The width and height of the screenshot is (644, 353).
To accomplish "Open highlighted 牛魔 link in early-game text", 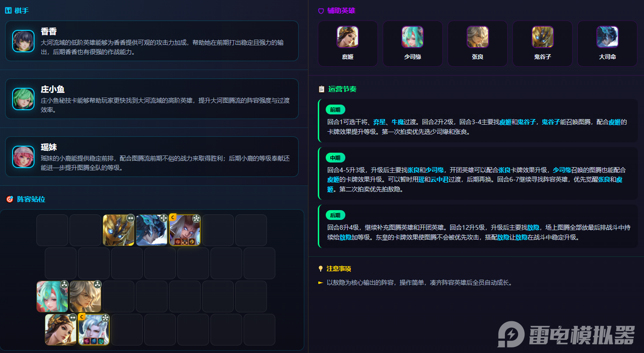I will tap(397, 122).
